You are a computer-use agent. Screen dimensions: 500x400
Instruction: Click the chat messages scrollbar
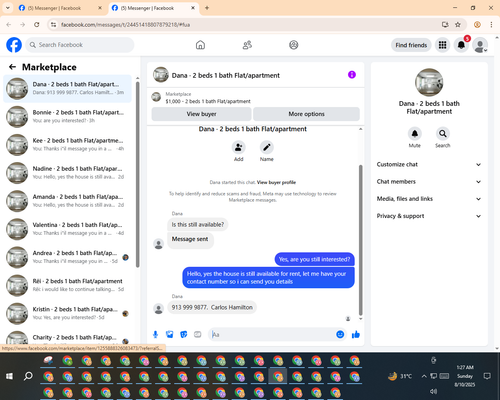coord(360,240)
